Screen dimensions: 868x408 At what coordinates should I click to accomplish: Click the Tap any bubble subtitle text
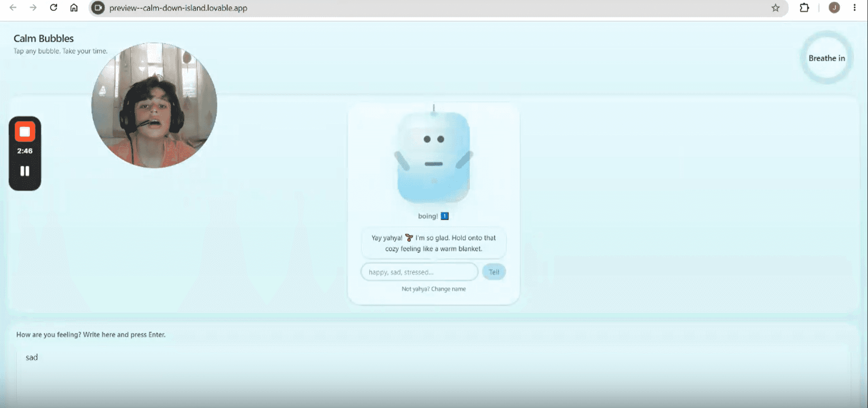[x=61, y=51]
